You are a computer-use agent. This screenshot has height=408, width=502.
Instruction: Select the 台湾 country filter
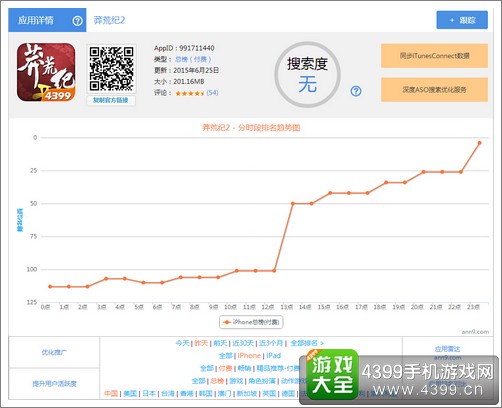(x=168, y=393)
